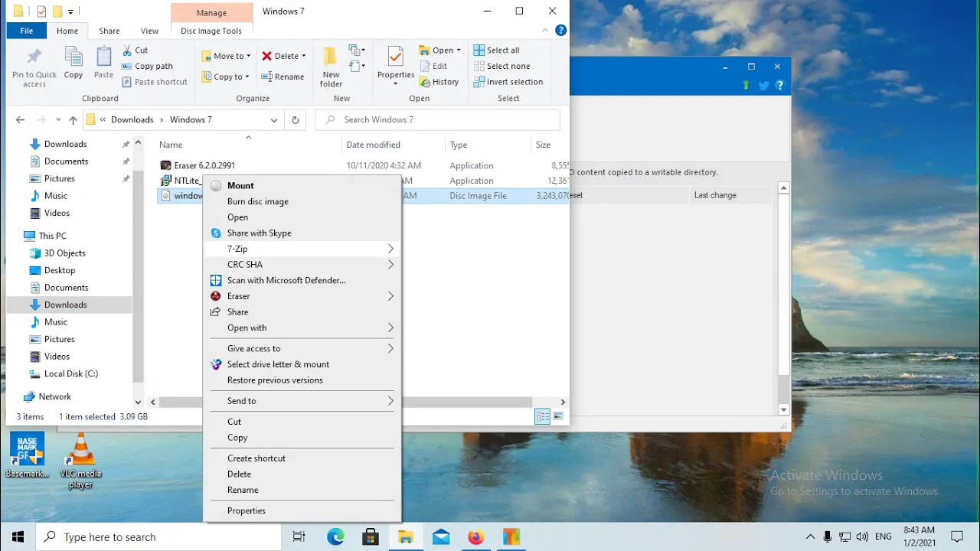Screen dimensions: 980x551
Task: Click Invert selection in ribbon
Action: (x=508, y=82)
